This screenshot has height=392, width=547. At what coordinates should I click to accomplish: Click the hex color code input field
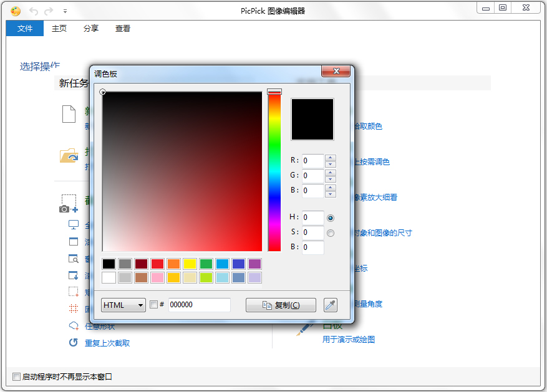click(199, 305)
